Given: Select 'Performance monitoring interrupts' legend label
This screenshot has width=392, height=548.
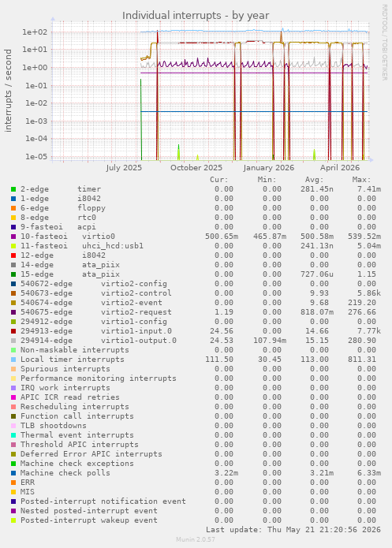Looking at the screenshot, I should [x=99, y=378].
